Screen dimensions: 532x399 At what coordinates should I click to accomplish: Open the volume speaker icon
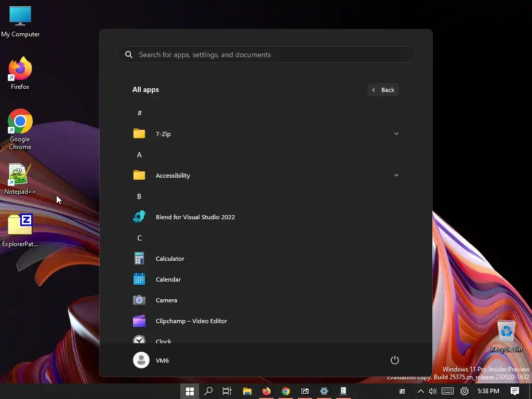(x=433, y=391)
